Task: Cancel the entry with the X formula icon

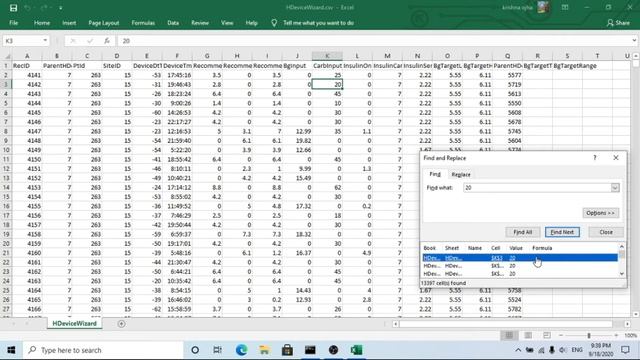Action: point(73,41)
